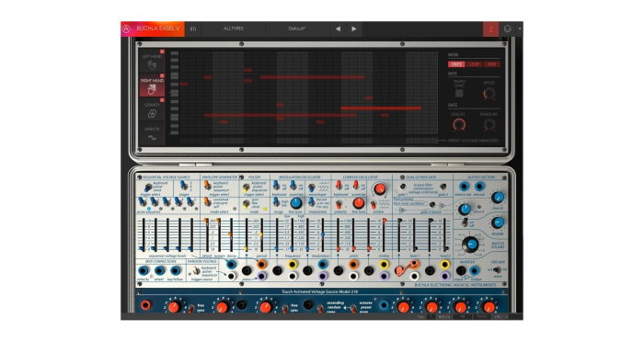Click the chan A output knob
This screenshot has width=644, height=342.
click(465, 210)
